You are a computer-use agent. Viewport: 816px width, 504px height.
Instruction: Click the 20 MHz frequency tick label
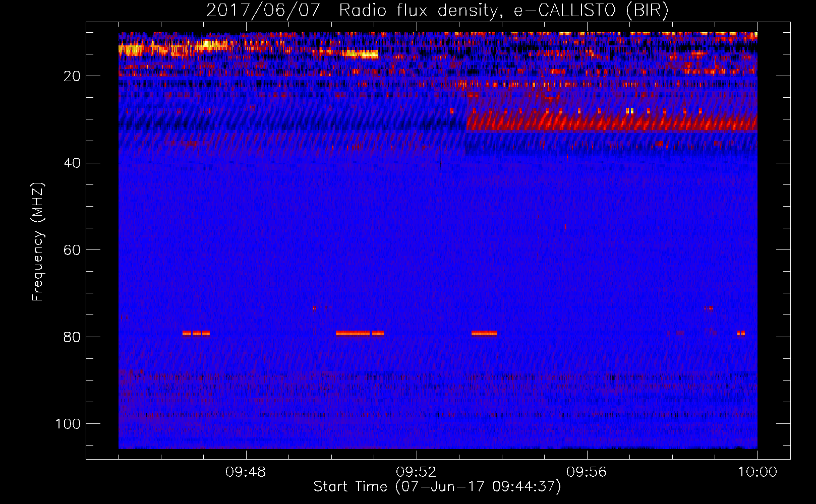(x=72, y=77)
